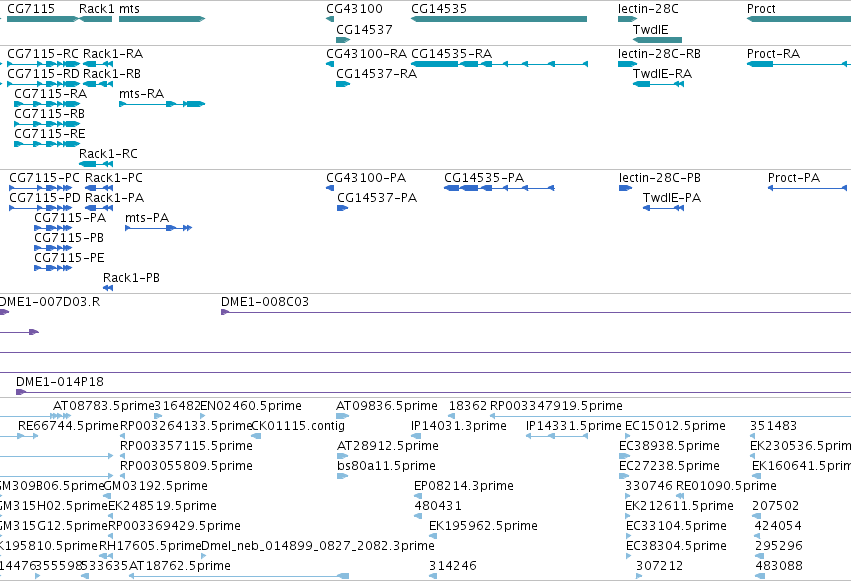This screenshot has height=581, width=851.
Task: Select protein Rack1-PA
Action: click(x=99, y=208)
